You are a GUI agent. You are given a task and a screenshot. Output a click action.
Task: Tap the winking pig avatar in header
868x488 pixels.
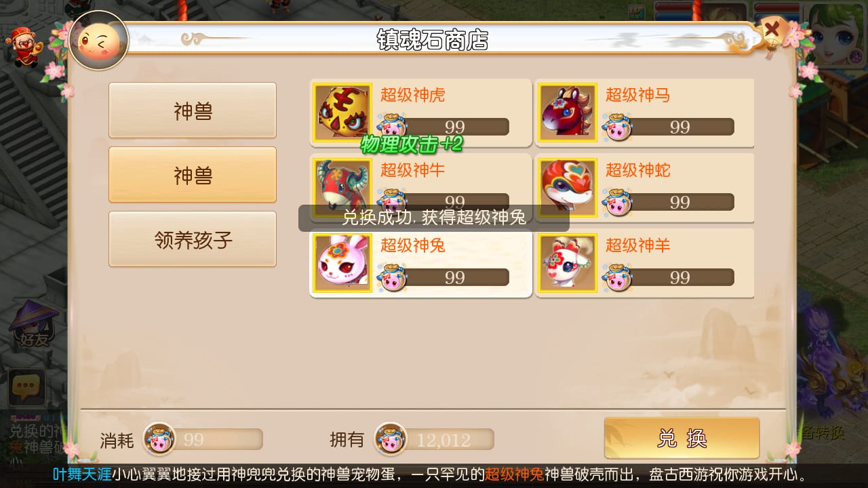[x=99, y=40]
